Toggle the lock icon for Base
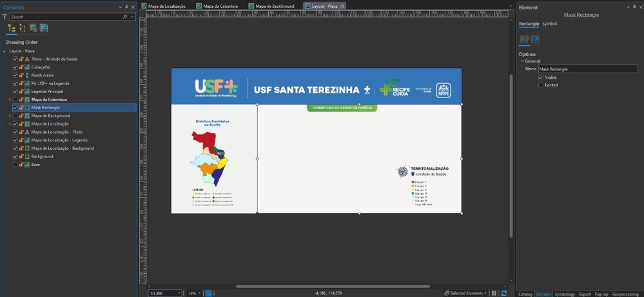The width and height of the screenshot is (644, 297). point(21,165)
